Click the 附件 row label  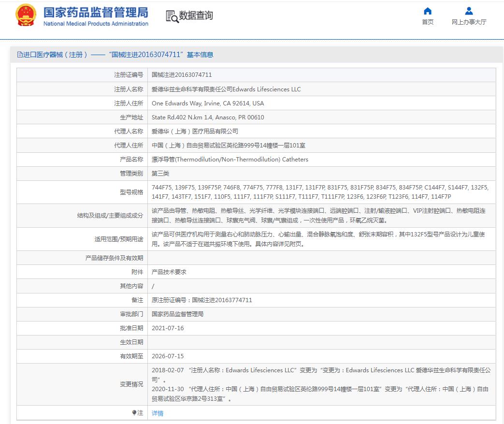[x=137, y=272]
